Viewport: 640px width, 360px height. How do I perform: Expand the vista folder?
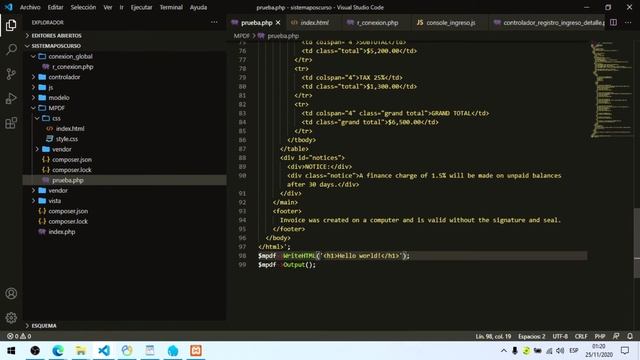pos(124,200)
